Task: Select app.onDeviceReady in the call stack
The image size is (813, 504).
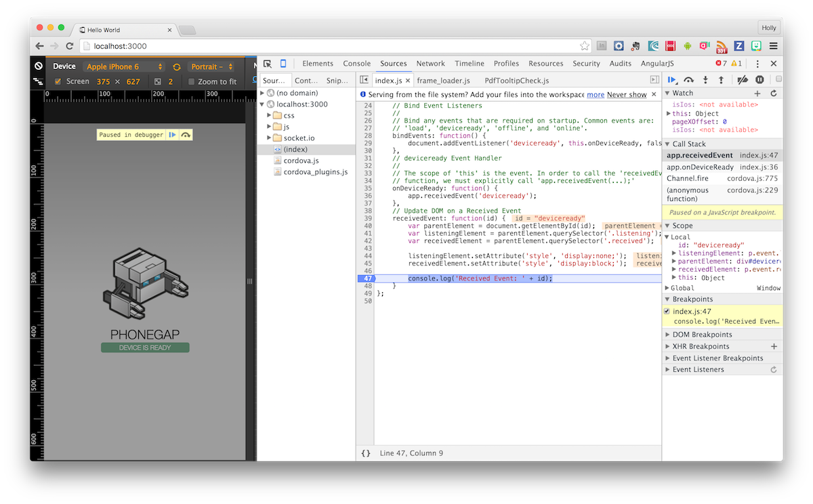Action: tap(700, 167)
